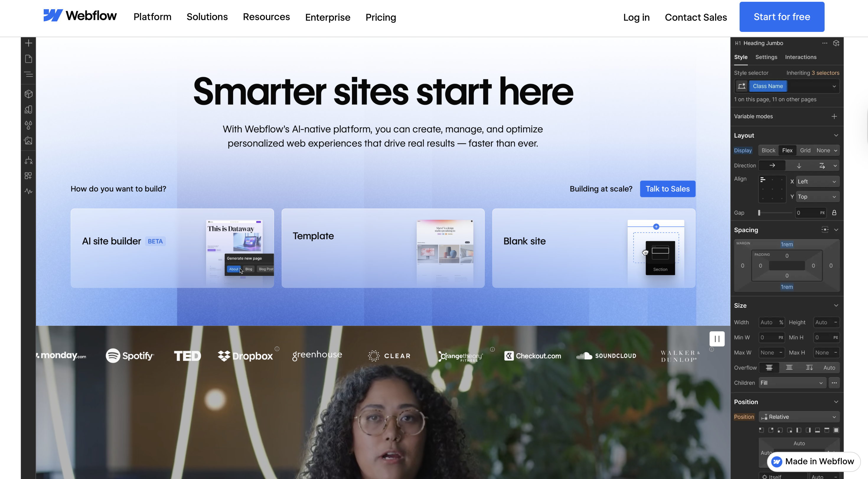
Task: Switch to the Settings tab
Action: click(x=766, y=57)
